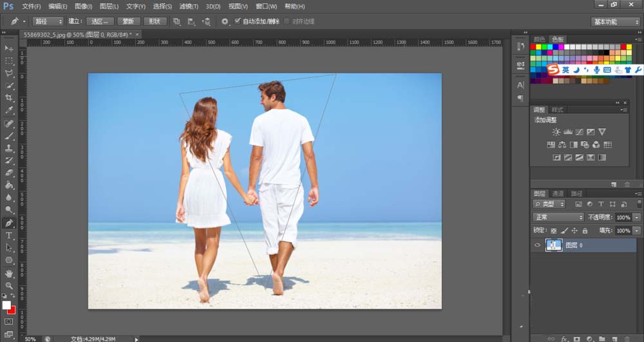The width and height of the screenshot is (644, 342).
Task: Switch to the 通道 tab
Action: coord(558,193)
